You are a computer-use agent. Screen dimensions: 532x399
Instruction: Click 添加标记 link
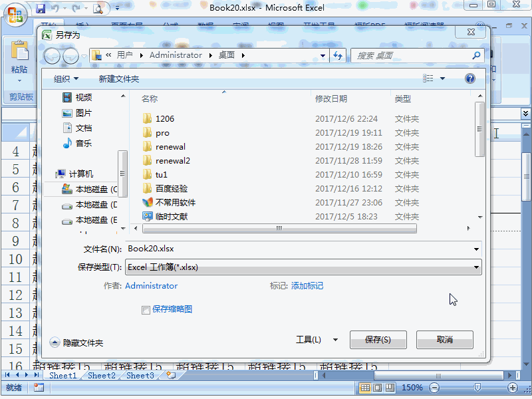coord(307,286)
